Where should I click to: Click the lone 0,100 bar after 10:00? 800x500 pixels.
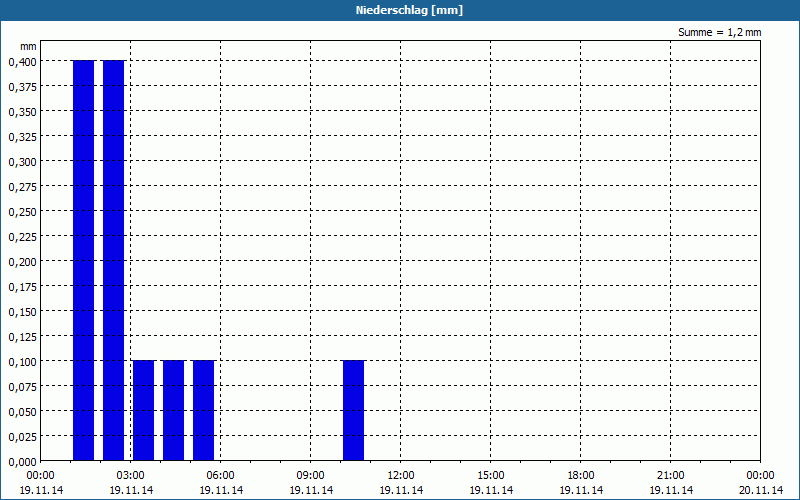[x=354, y=410]
